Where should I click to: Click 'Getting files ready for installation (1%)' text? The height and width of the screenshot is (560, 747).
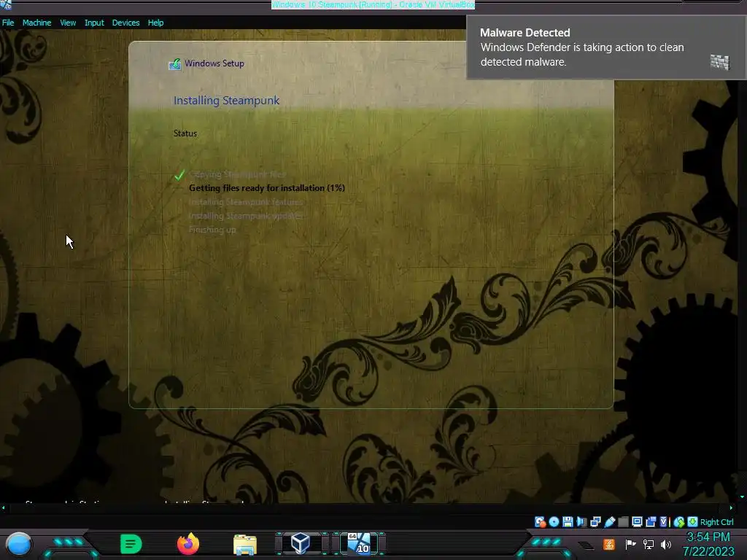point(267,188)
